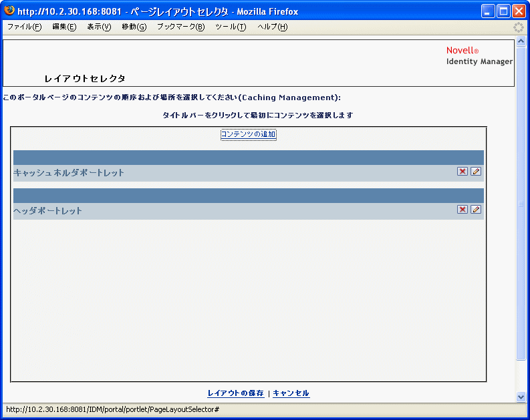Click the Firefox icon in title bar

click(x=9, y=11)
